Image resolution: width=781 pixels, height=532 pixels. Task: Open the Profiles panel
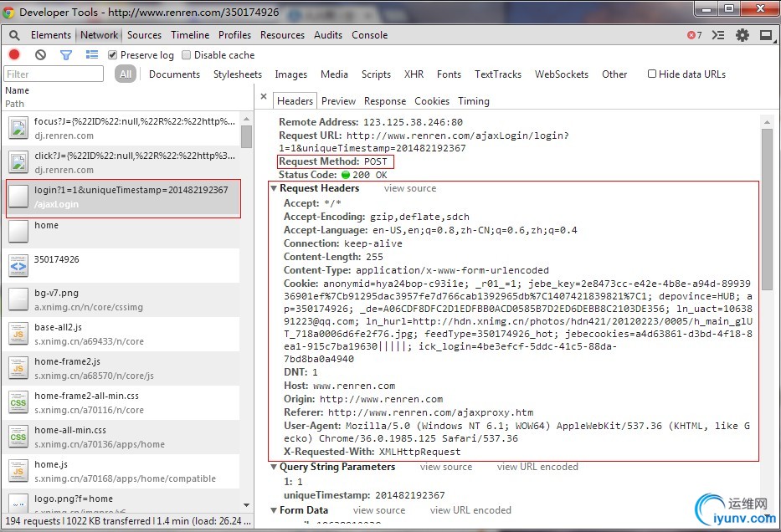(x=234, y=35)
